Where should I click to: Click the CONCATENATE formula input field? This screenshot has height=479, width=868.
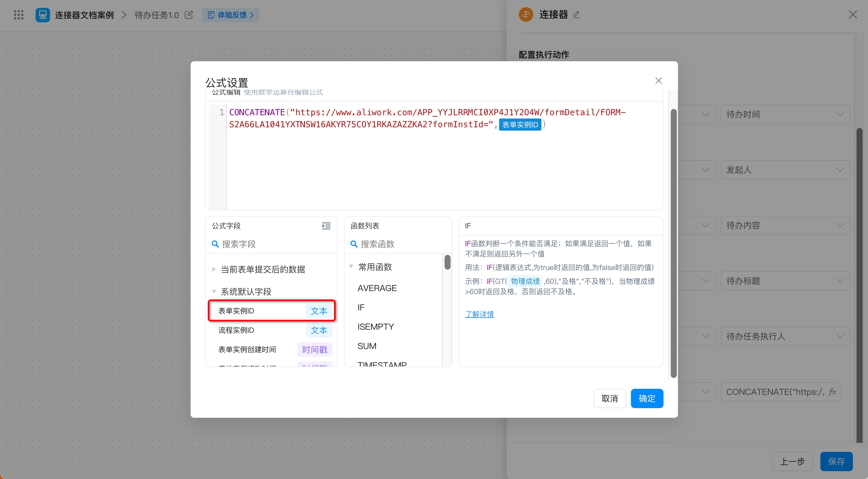click(x=781, y=392)
